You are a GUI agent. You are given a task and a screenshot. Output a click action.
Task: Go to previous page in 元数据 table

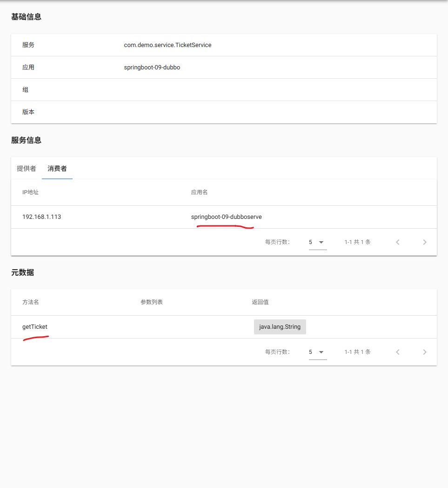pos(398,352)
